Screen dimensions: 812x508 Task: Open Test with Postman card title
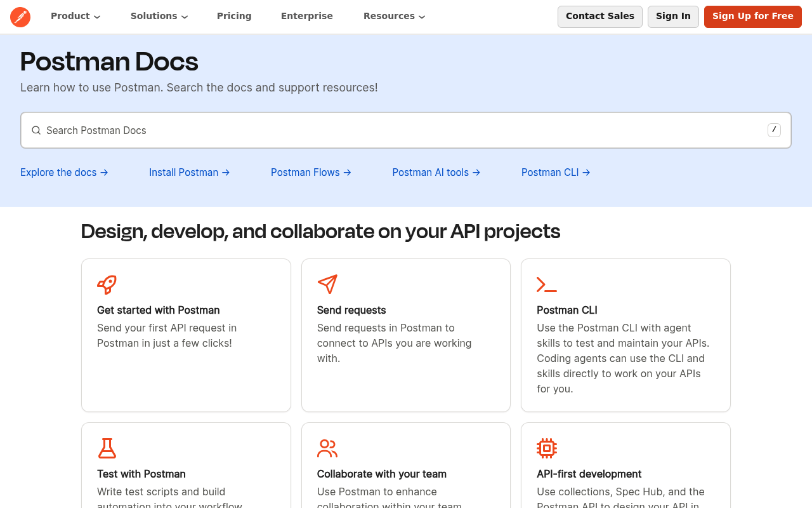click(141, 474)
